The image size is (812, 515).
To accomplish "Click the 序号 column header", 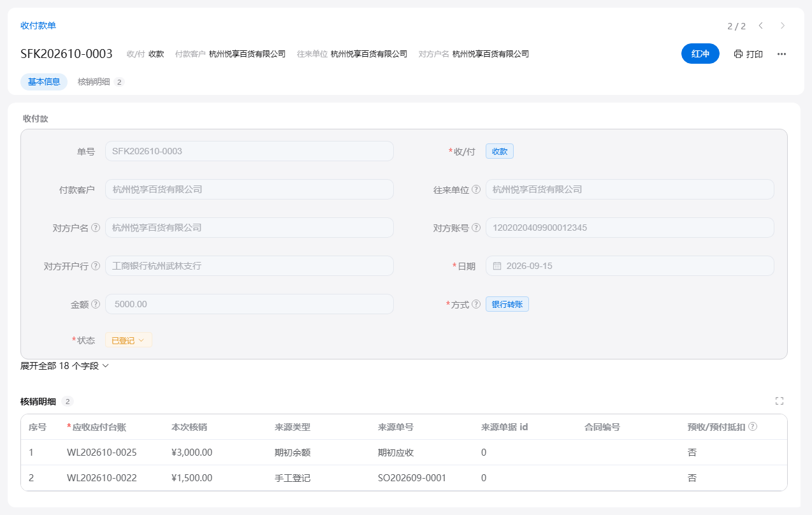I will 38,427.
